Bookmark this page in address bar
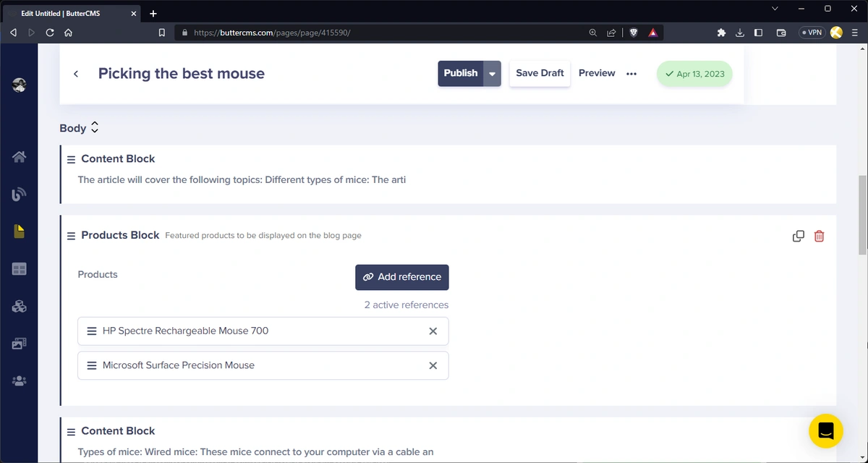Image resolution: width=868 pixels, height=463 pixels. click(x=162, y=33)
